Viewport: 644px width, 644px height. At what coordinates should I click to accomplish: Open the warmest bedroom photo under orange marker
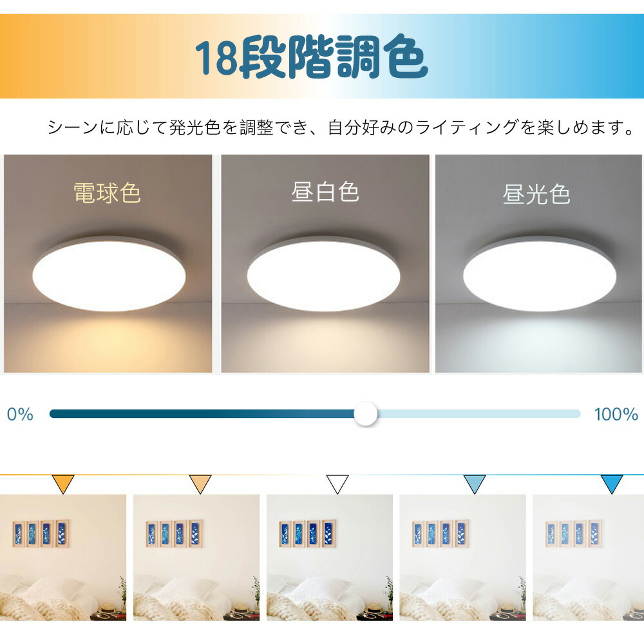63,557
